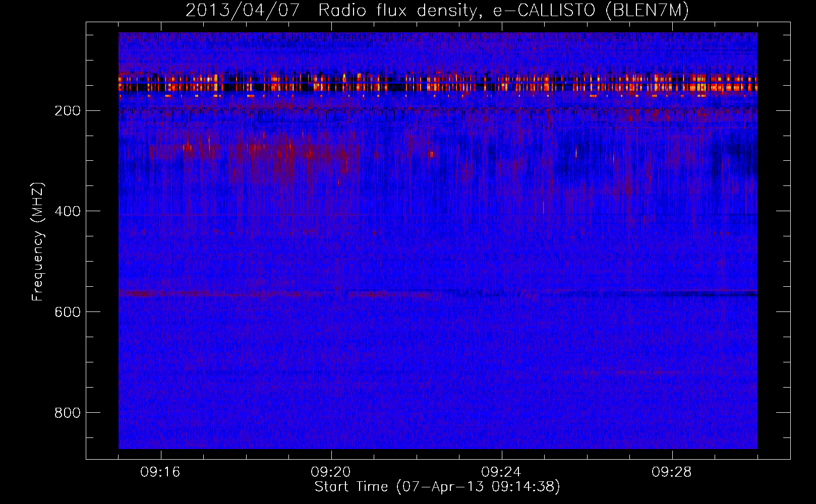
Task: Click the '200' frequency tick label
Action: 68,111
